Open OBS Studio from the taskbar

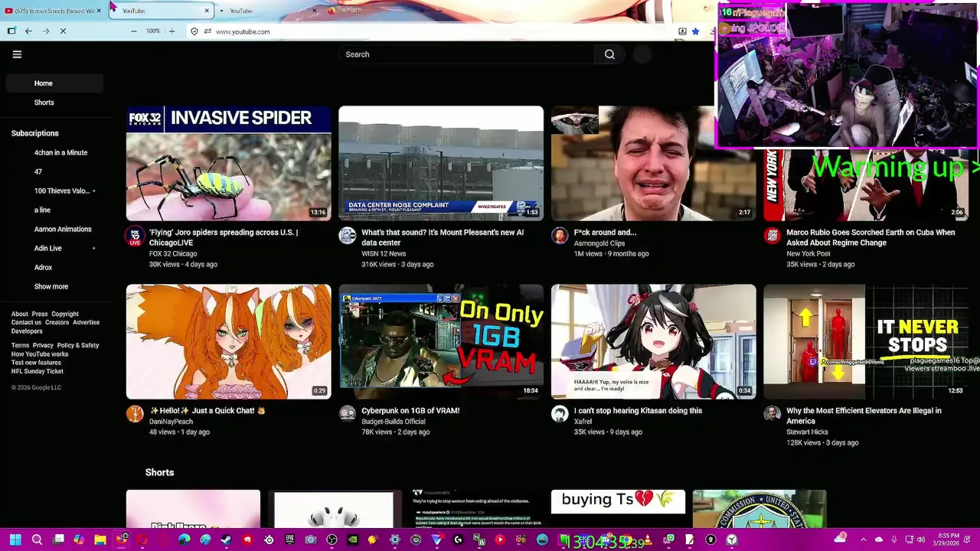332,540
